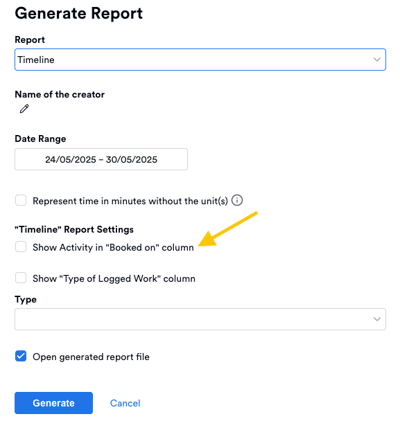Click the Cancel link
The height and width of the screenshot is (421, 400).
(x=125, y=403)
